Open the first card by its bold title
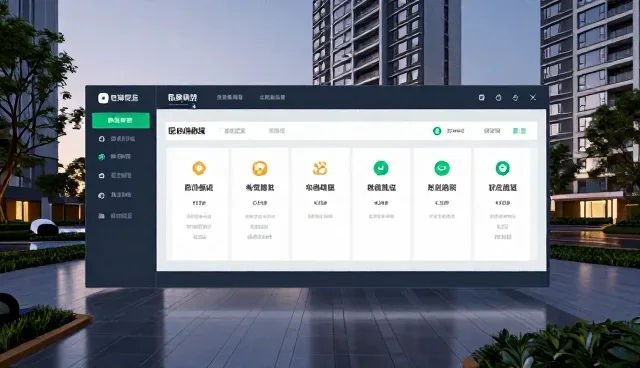The height and width of the screenshot is (368, 640). click(199, 188)
